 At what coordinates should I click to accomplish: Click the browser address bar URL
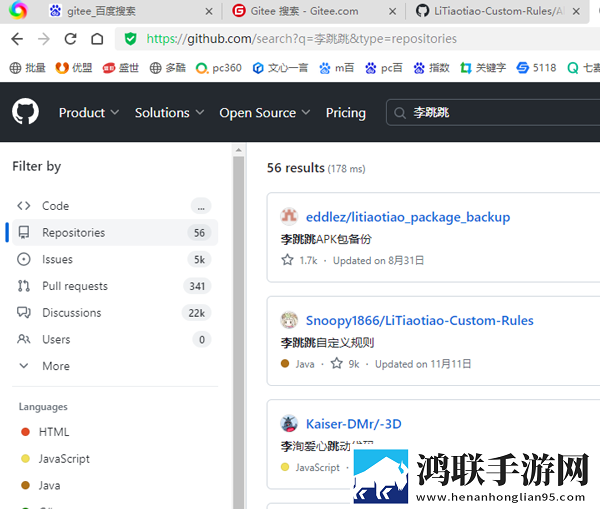point(302,39)
